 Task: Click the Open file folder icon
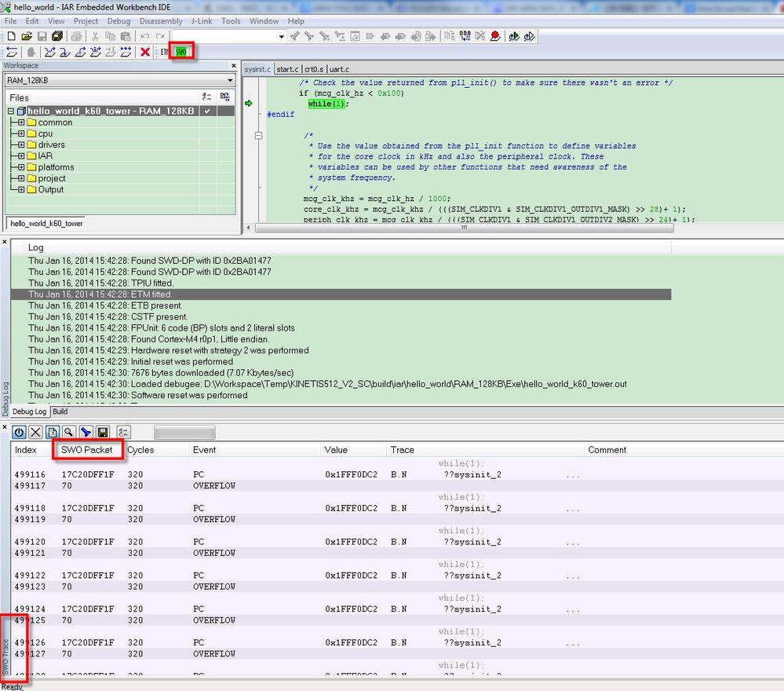click(x=27, y=36)
